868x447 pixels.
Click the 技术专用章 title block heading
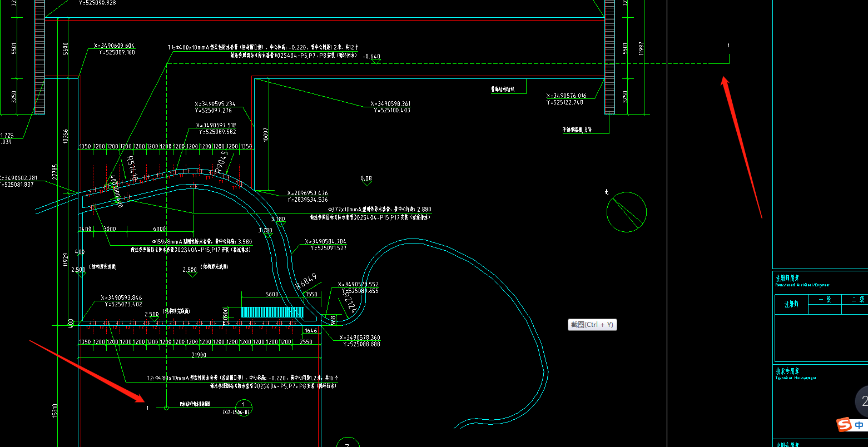[787, 371]
